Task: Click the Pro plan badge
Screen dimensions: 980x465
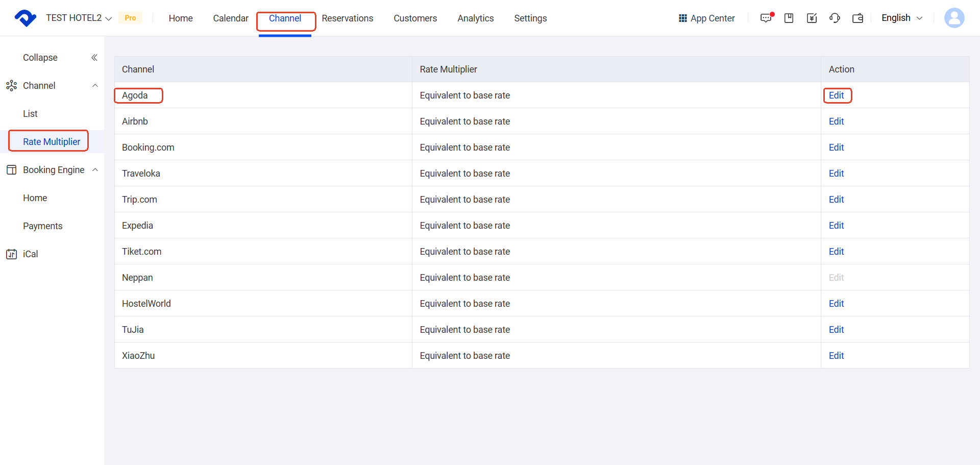Action: (130, 18)
